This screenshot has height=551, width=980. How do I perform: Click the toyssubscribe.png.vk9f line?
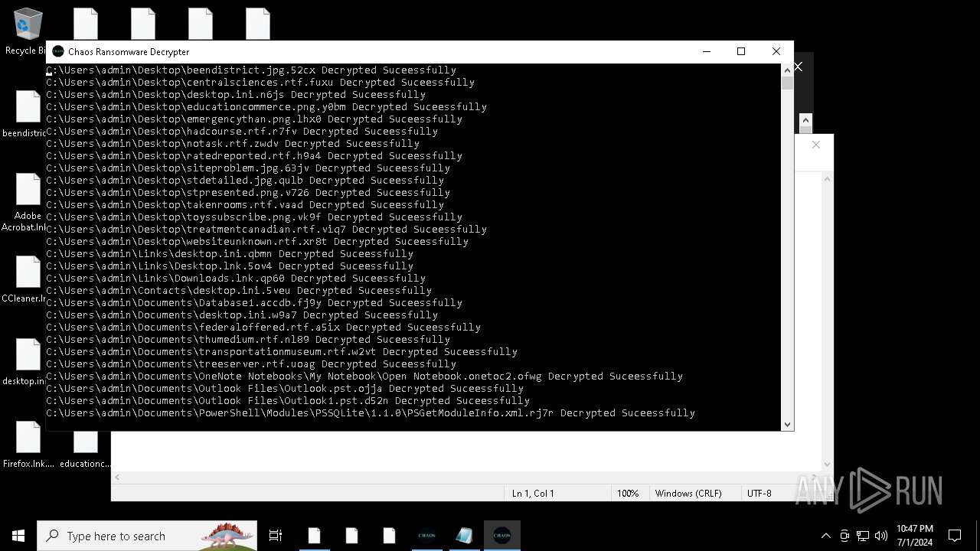coord(254,217)
